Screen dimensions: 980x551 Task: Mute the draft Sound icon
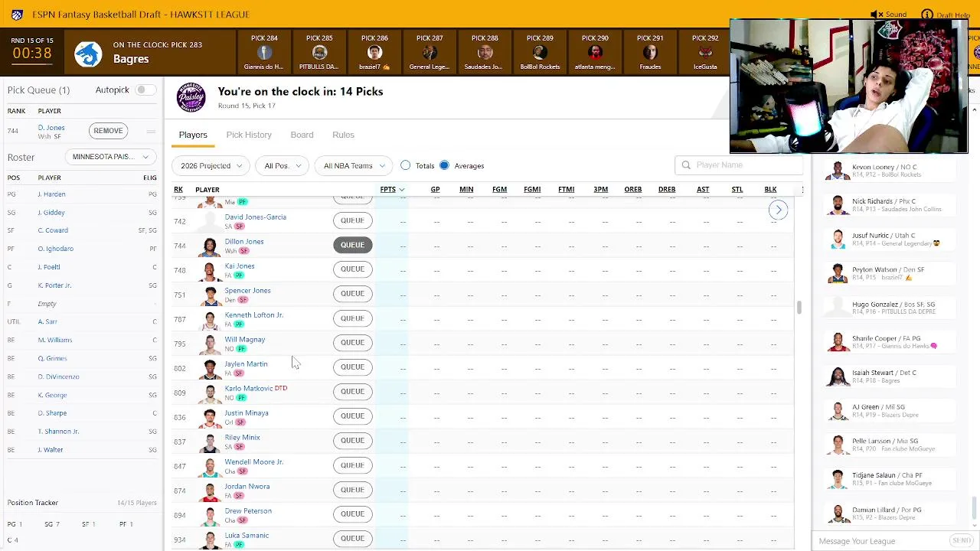876,15
